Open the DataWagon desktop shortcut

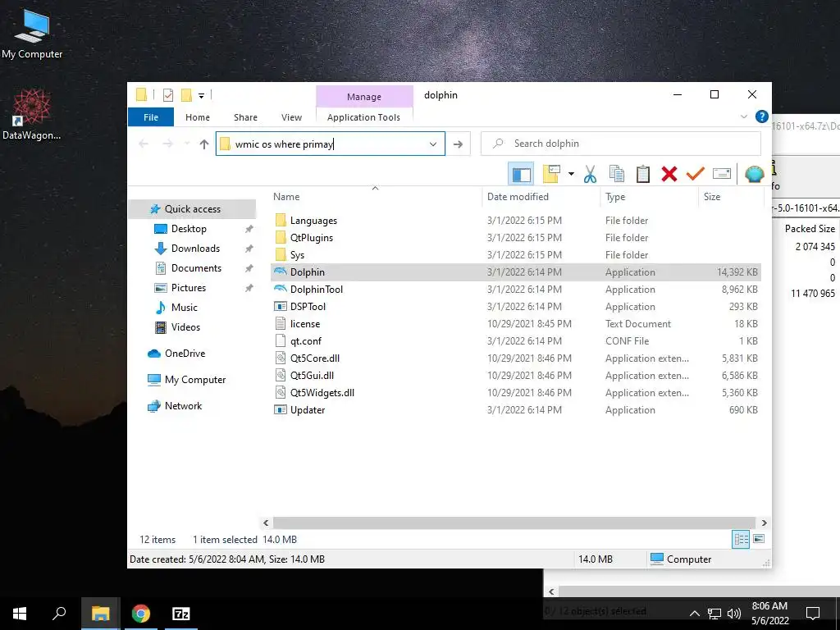click(31, 115)
